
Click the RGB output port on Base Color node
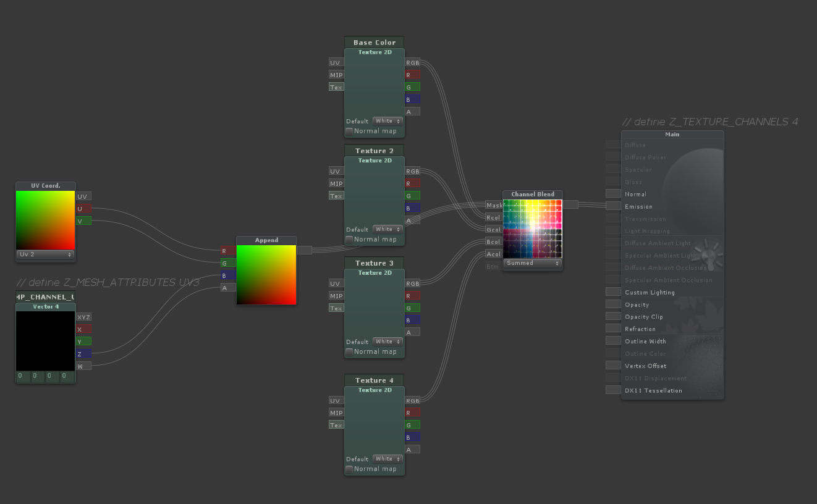(413, 62)
